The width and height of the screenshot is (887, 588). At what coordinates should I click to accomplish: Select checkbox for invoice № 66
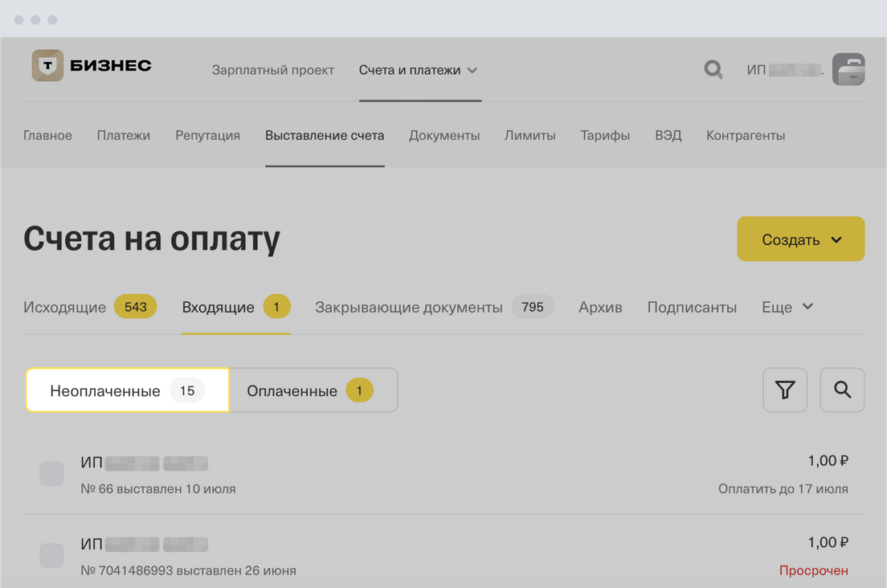[x=52, y=474]
